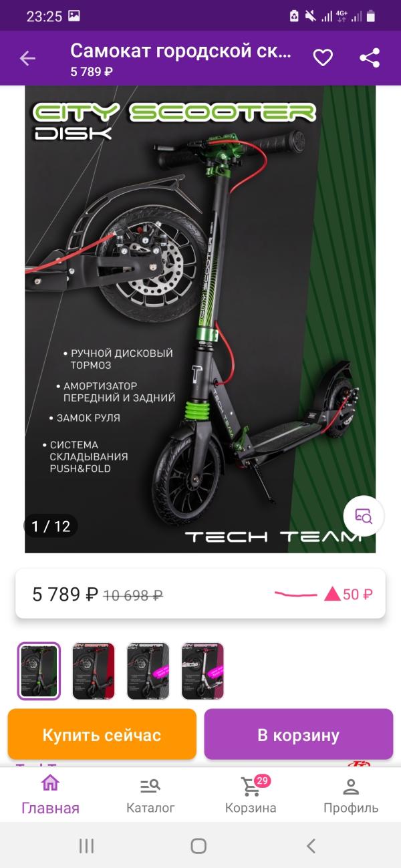Select third pink-tag scooter thumbnail

[148, 671]
